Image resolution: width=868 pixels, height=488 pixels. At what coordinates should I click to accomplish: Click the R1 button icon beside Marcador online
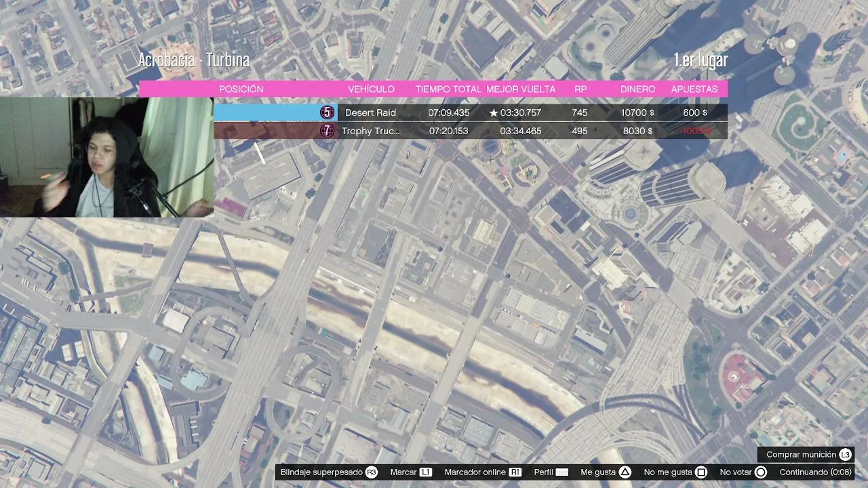(x=515, y=472)
